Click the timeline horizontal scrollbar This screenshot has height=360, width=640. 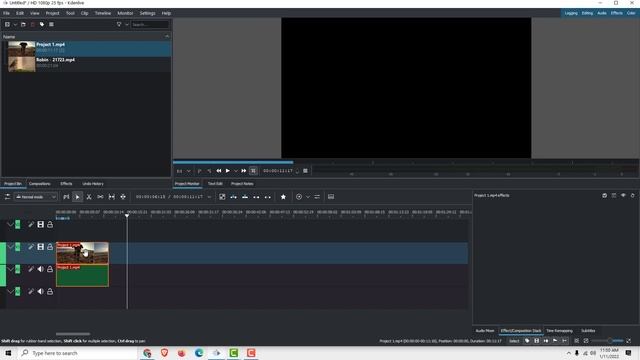coord(73,334)
